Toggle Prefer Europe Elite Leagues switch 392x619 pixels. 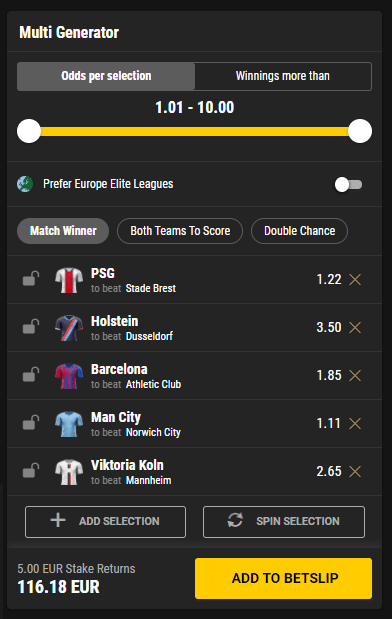coord(348,184)
